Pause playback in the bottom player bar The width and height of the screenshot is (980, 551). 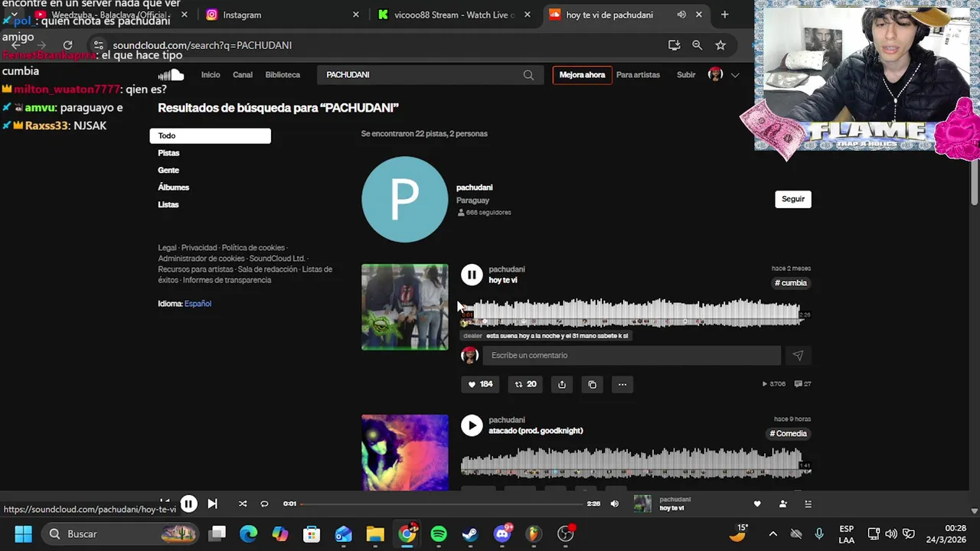tap(188, 504)
